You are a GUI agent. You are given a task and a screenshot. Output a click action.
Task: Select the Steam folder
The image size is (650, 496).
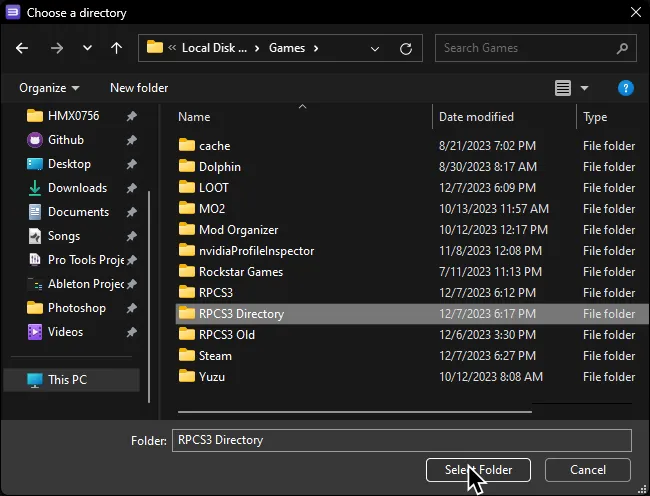coord(412,356)
